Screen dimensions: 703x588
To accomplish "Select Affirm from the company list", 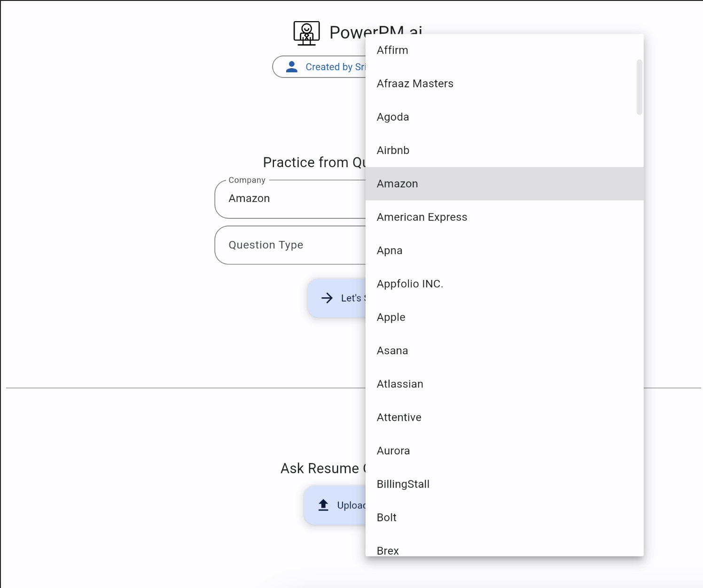I will (x=505, y=50).
